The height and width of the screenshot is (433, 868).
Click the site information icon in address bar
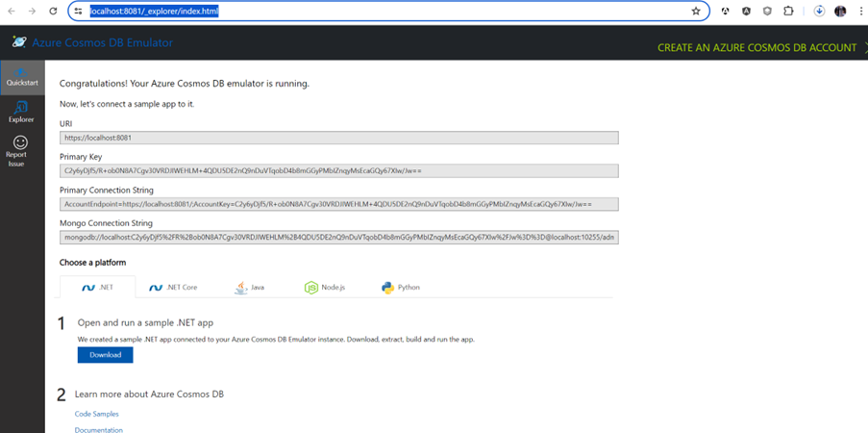79,12
